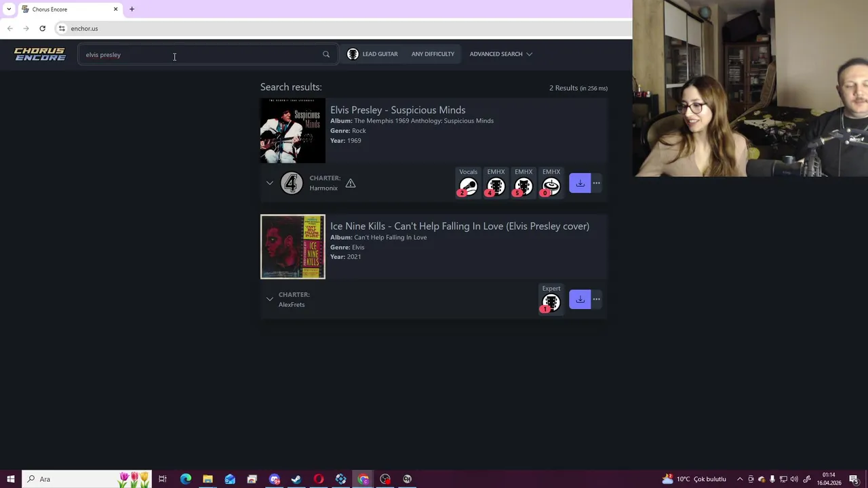Expand the Advanced Search panel
868x488 pixels.
[x=500, y=54]
